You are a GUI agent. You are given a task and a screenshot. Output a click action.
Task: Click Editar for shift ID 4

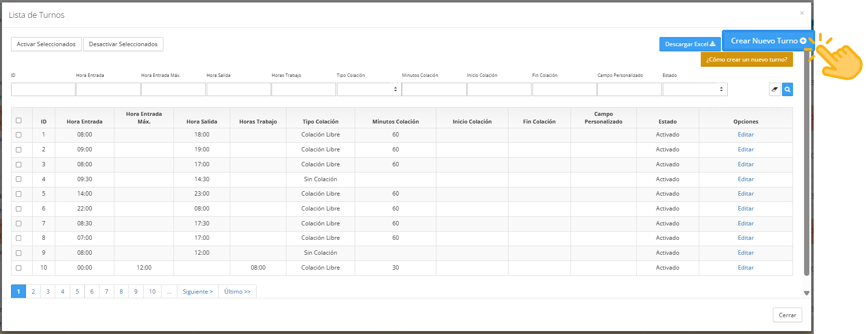point(745,179)
